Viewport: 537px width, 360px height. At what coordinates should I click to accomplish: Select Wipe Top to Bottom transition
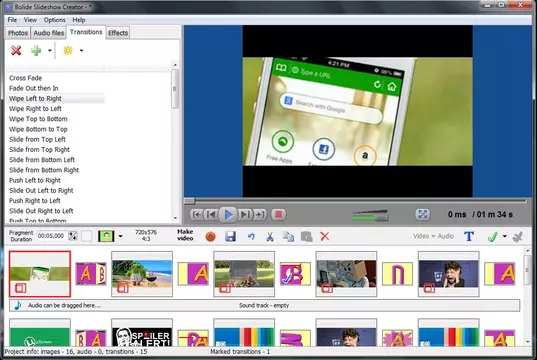click(x=38, y=119)
